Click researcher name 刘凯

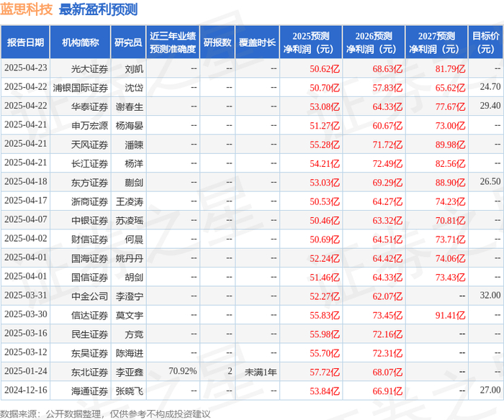134,69
